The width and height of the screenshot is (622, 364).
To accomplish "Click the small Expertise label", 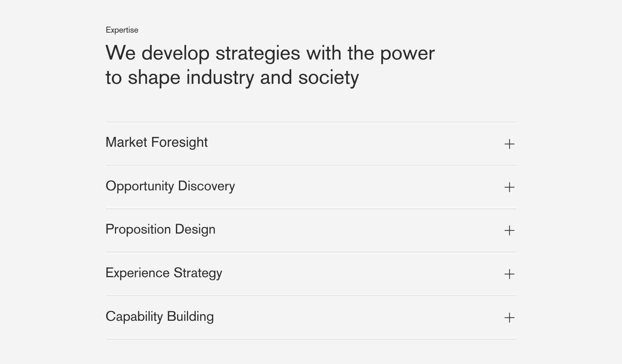I will click(122, 30).
